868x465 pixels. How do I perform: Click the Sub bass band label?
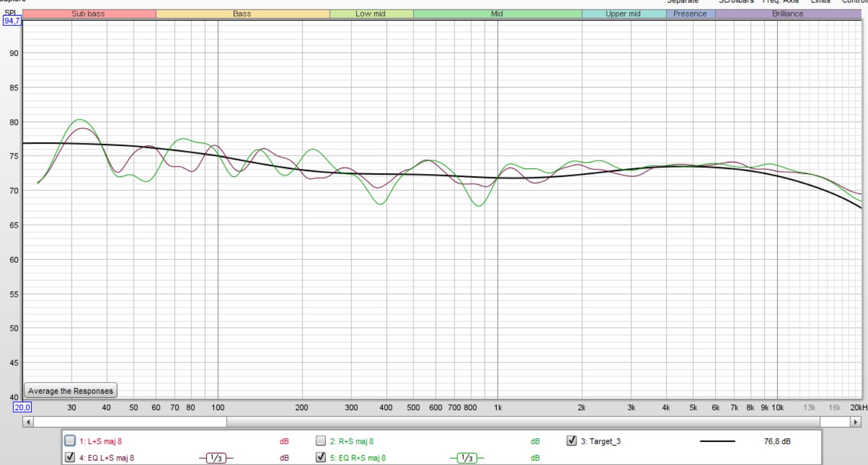pyautogui.click(x=88, y=14)
